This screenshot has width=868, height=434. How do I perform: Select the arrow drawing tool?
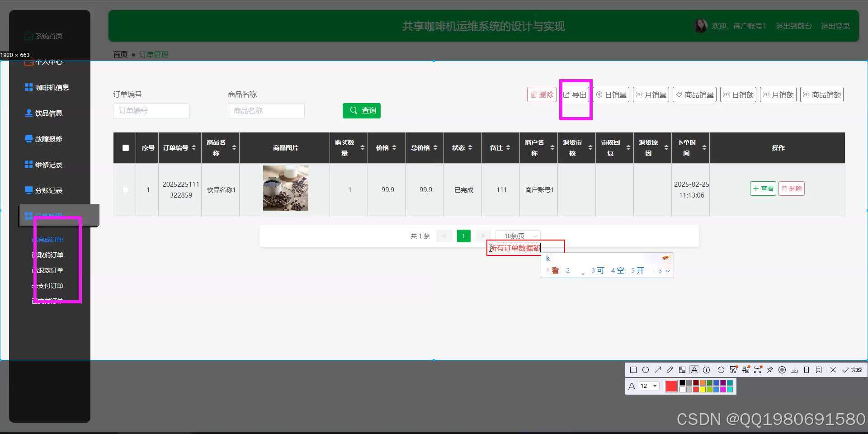(x=658, y=370)
